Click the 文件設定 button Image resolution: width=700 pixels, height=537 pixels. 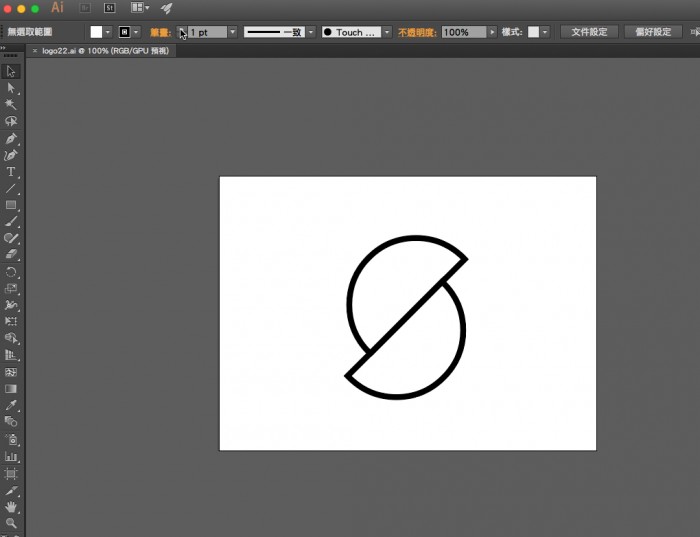pyautogui.click(x=589, y=32)
